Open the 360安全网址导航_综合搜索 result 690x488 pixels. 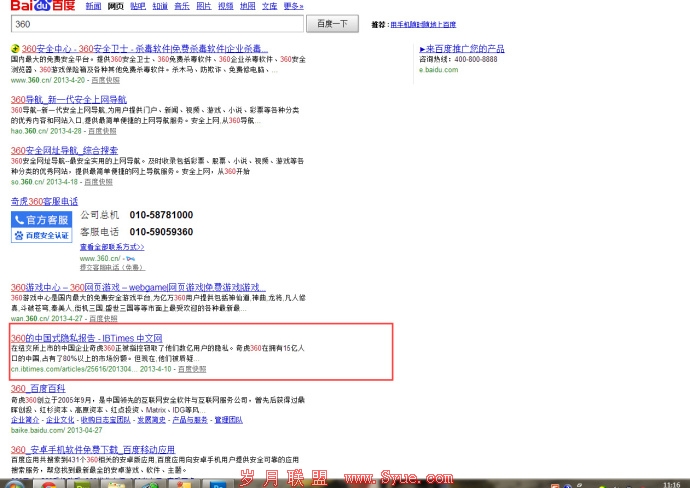pyautogui.click(x=64, y=150)
